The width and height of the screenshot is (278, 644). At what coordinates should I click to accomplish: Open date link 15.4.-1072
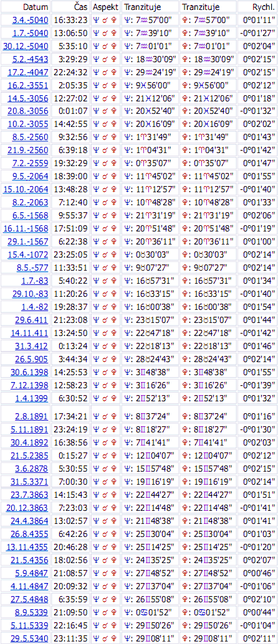[x=29, y=254]
